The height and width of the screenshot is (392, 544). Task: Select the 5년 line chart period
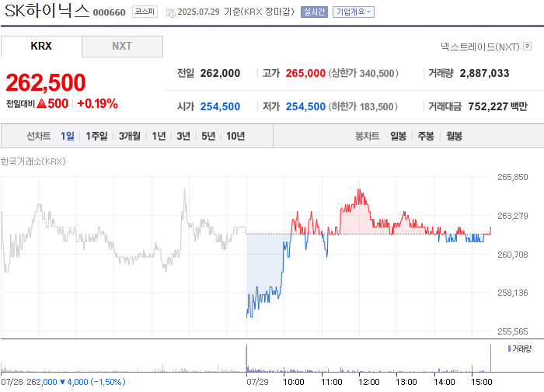tap(208, 136)
